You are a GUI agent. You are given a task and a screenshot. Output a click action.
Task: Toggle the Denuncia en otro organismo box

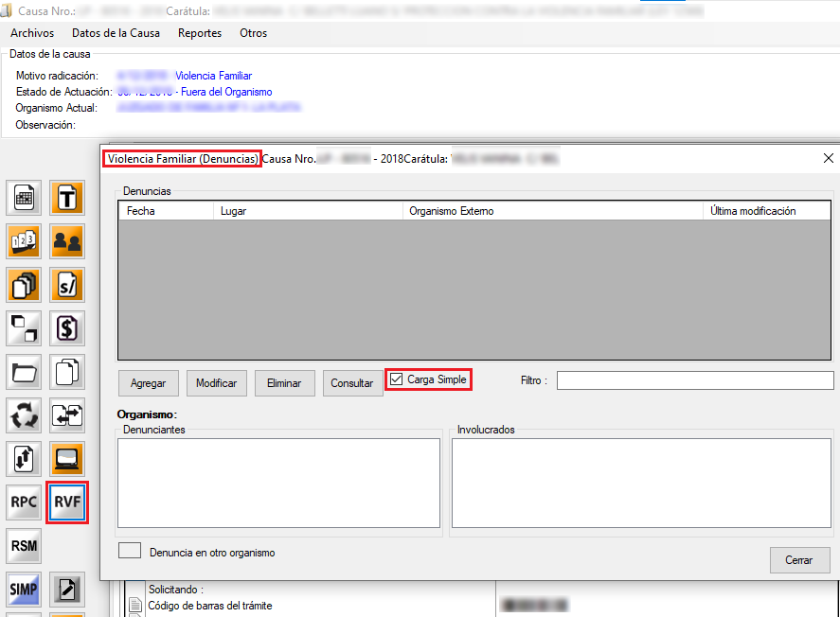click(129, 551)
